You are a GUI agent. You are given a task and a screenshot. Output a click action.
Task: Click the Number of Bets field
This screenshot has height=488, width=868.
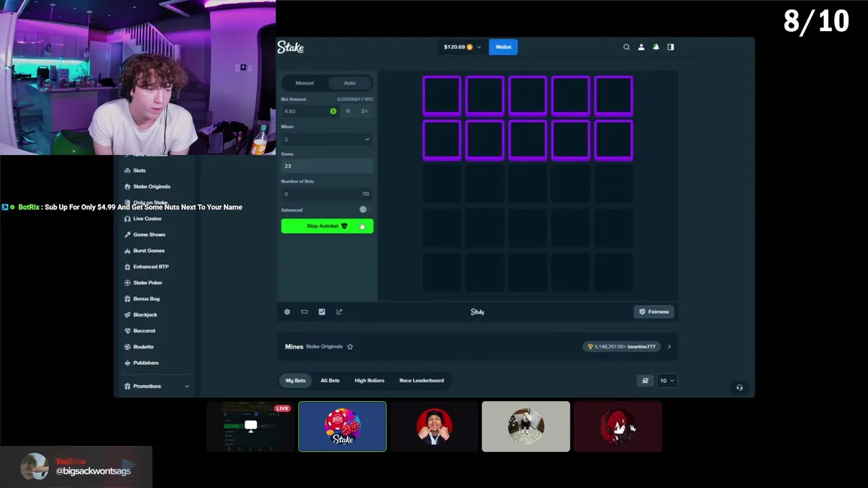coord(327,194)
